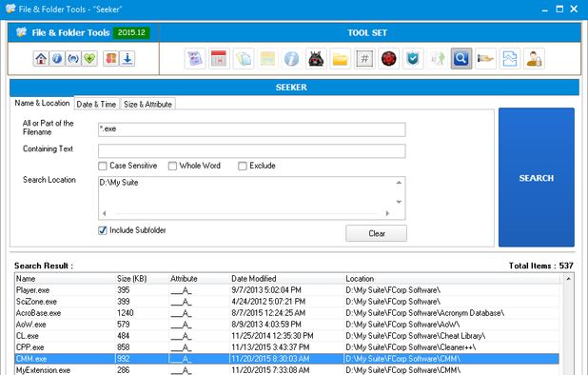This screenshot has width=588, height=375.
Task: Open the green running figure tool icon
Action: [x=437, y=58]
